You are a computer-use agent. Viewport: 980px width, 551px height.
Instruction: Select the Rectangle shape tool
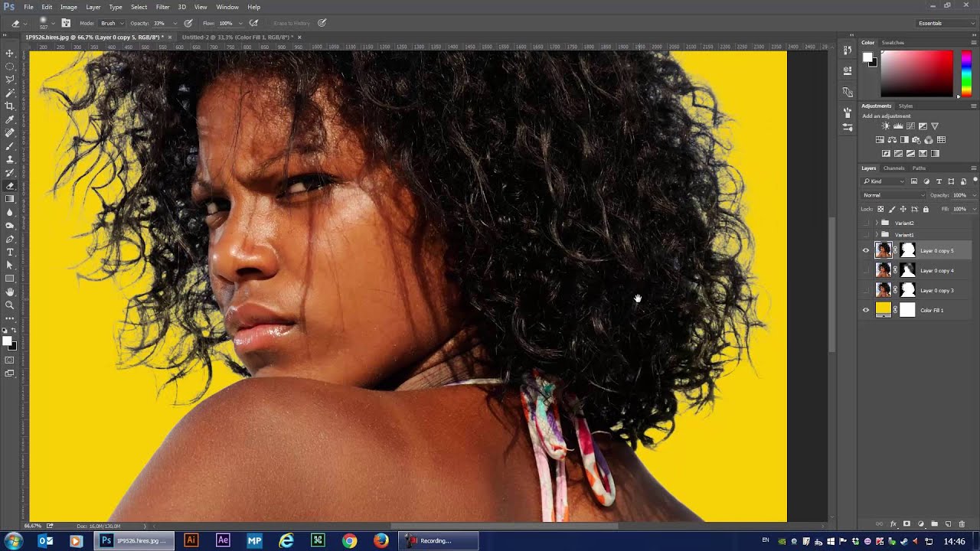(x=10, y=279)
